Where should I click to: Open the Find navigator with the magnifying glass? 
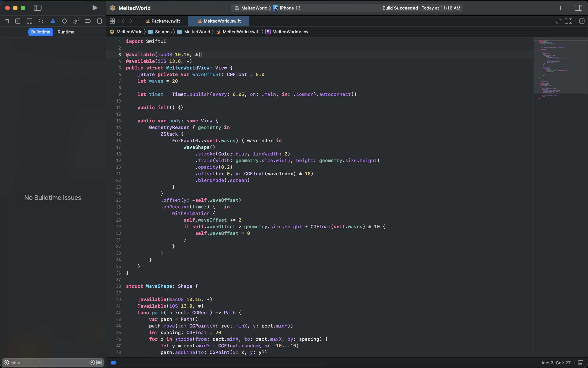pyautogui.click(x=41, y=21)
